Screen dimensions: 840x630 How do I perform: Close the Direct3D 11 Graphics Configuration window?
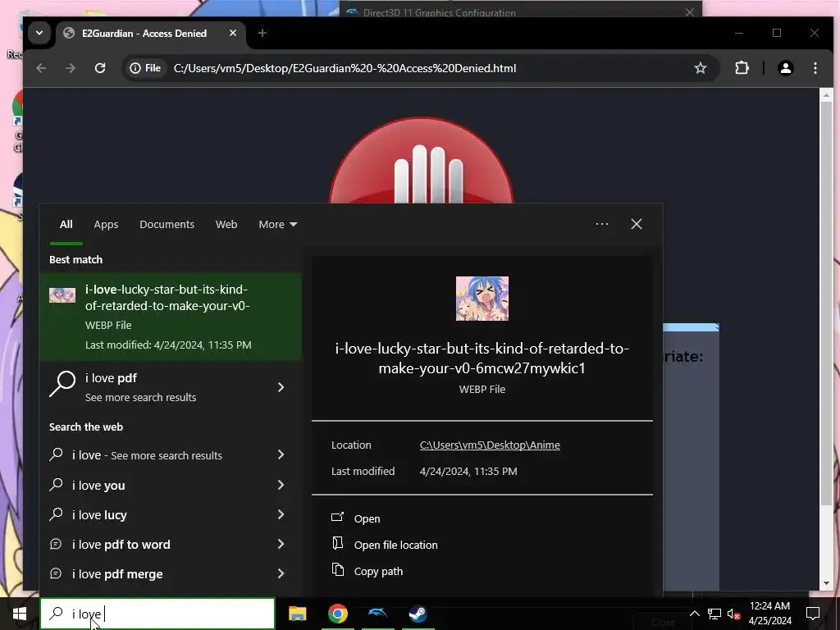pos(690,11)
